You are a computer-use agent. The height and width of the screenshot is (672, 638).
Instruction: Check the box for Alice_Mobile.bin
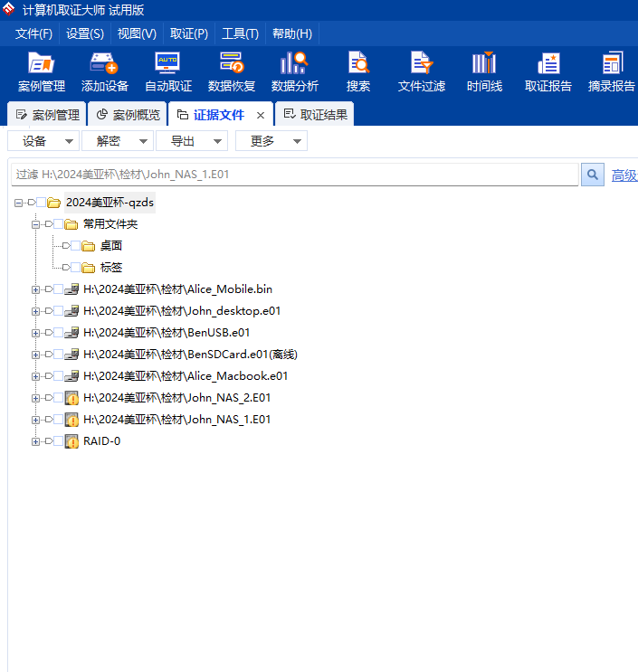coord(59,289)
